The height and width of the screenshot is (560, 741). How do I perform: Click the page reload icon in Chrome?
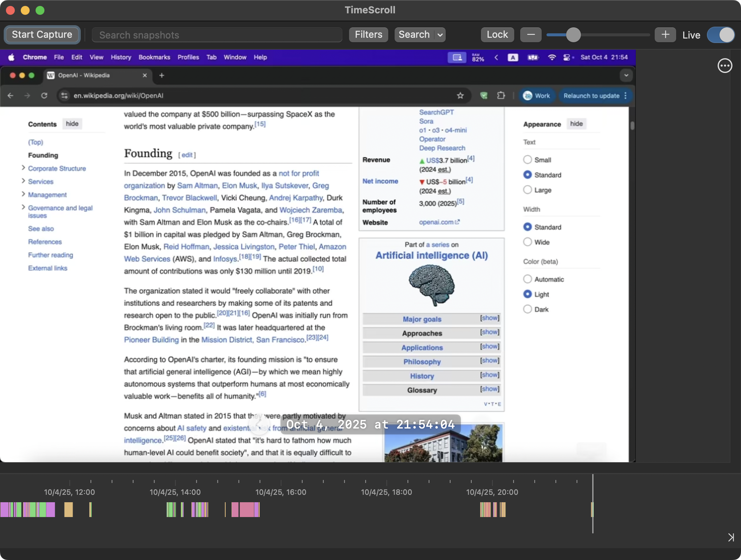coord(44,95)
